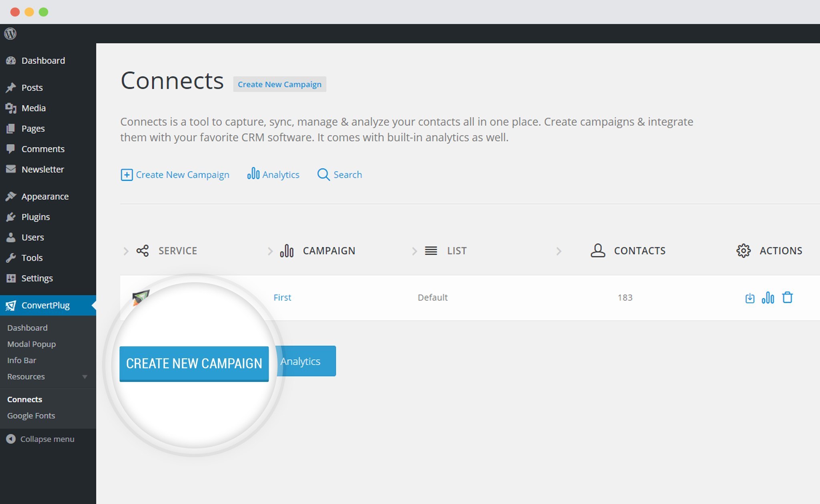Expand the CAMPAIGN column header arrow

point(269,251)
